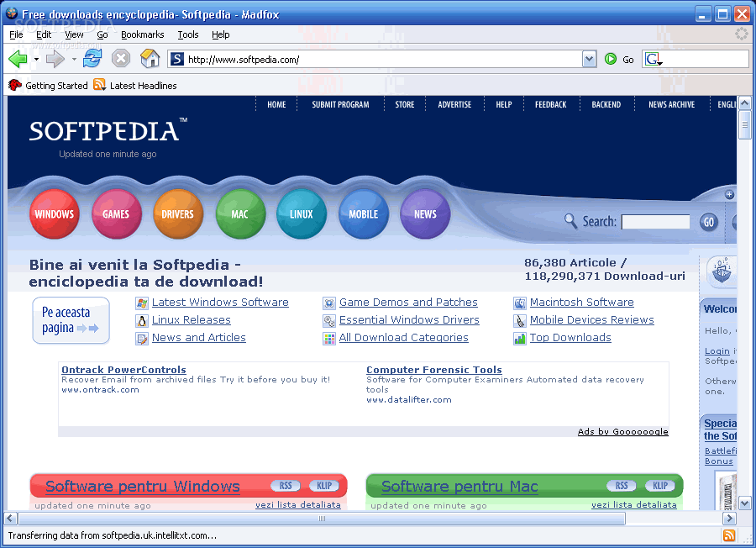The height and width of the screenshot is (548, 756).
Task: Open the Help menu
Action: [220, 34]
